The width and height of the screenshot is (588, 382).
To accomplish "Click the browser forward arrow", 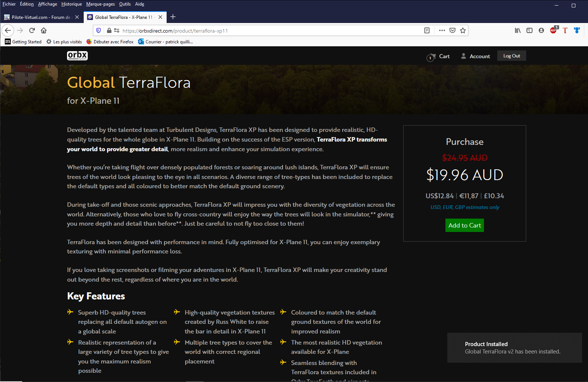I will pos(20,30).
